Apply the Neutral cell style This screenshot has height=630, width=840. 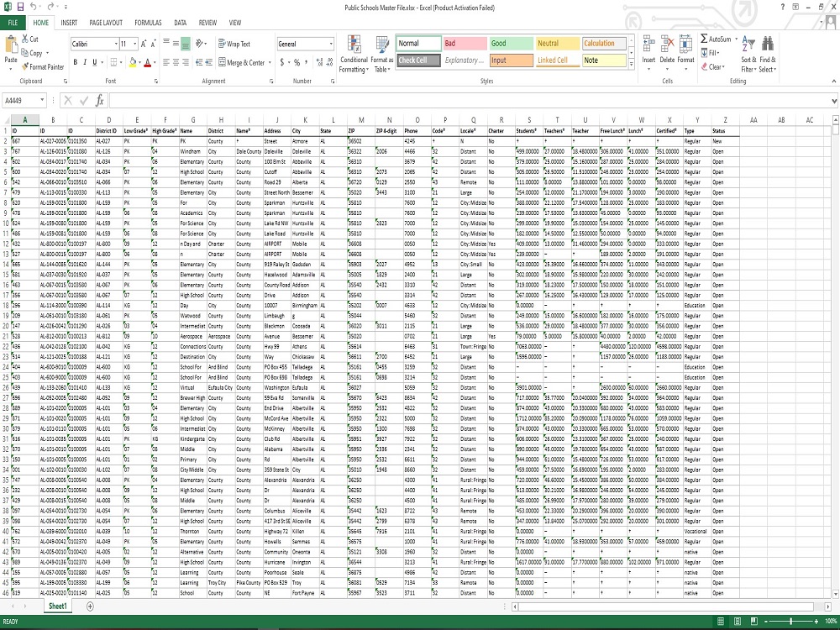click(x=558, y=44)
